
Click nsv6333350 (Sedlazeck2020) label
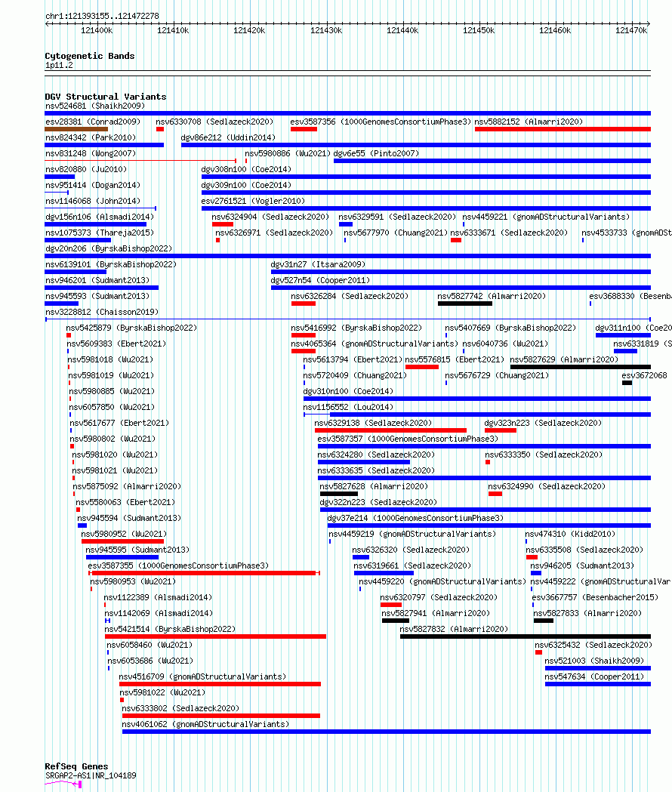tap(544, 455)
